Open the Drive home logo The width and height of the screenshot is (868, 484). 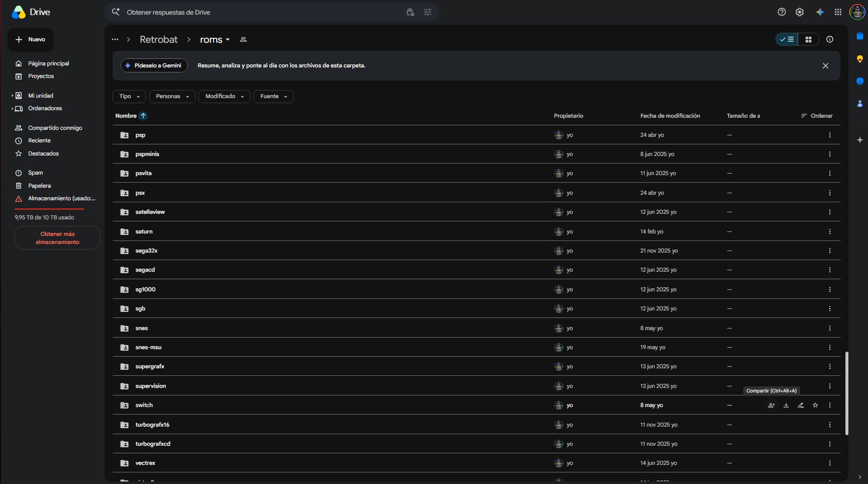pyautogui.click(x=31, y=12)
